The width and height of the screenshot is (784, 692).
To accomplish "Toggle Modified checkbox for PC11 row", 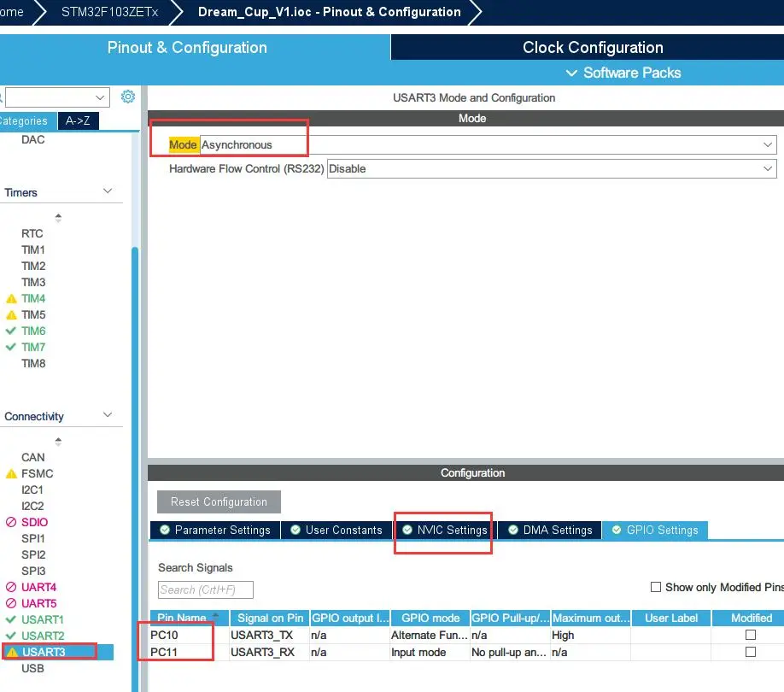I will point(751,652).
